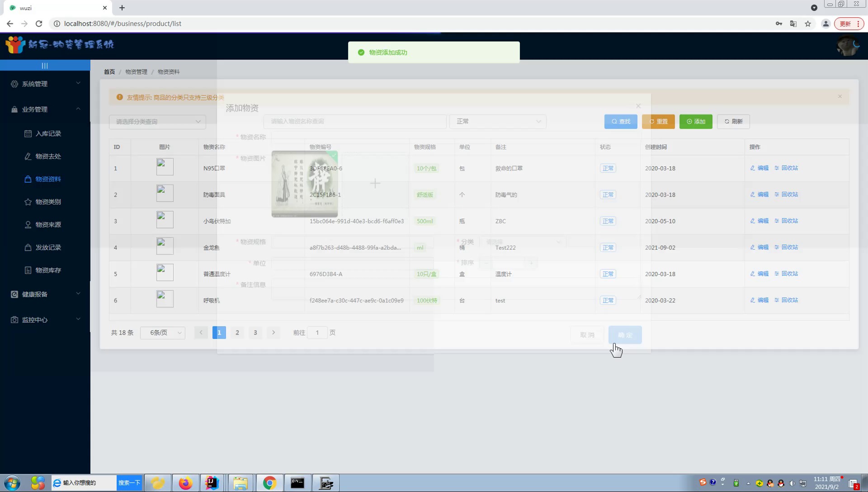Click the sidebar collapse hamburger icon
The height and width of the screenshot is (492, 868).
(45, 66)
